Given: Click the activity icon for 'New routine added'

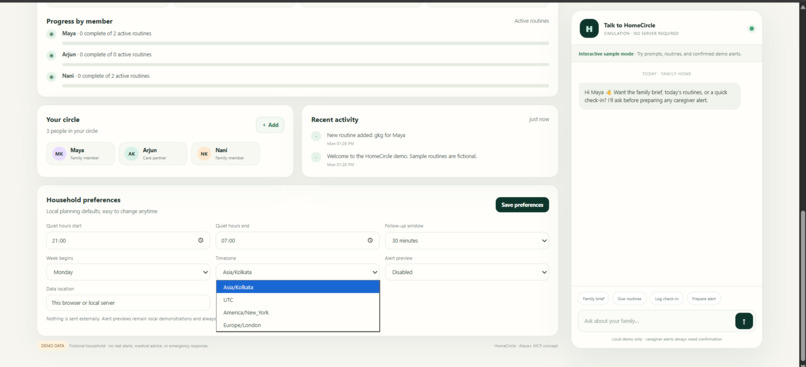Looking at the screenshot, I should (x=316, y=136).
